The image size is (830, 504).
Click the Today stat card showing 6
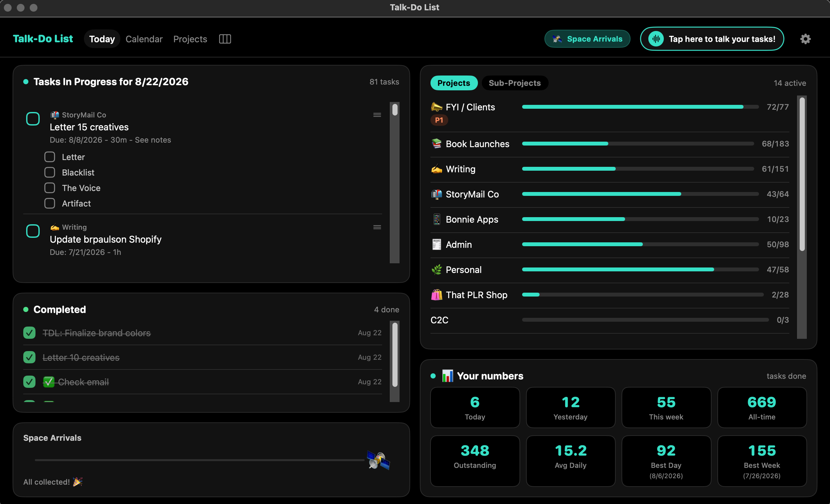(475, 408)
